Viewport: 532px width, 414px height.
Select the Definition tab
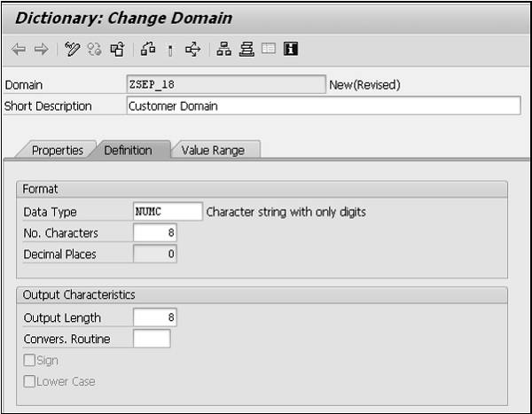click(x=129, y=151)
